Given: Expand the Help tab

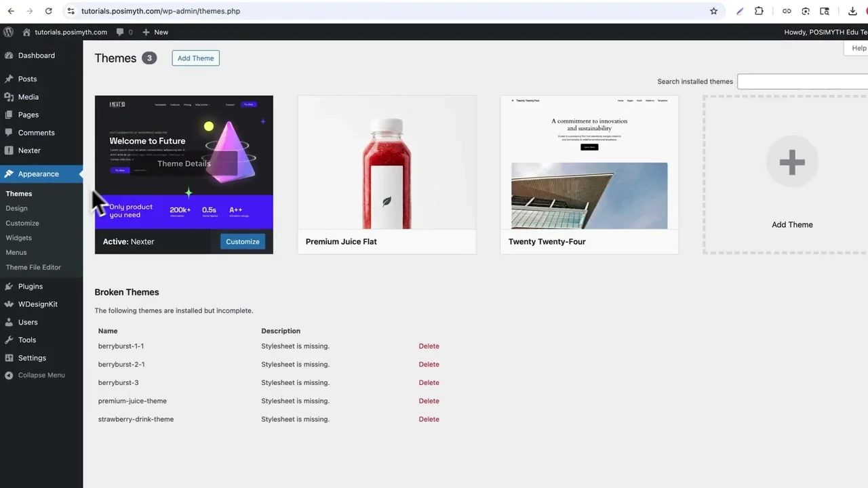Looking at the screenshot, I should tap(857, 48).
